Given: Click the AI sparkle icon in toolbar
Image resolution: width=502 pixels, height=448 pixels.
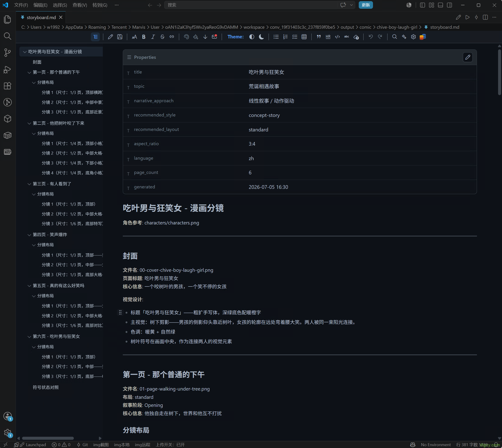Looking at the screenshot, I should coord(404,37).
